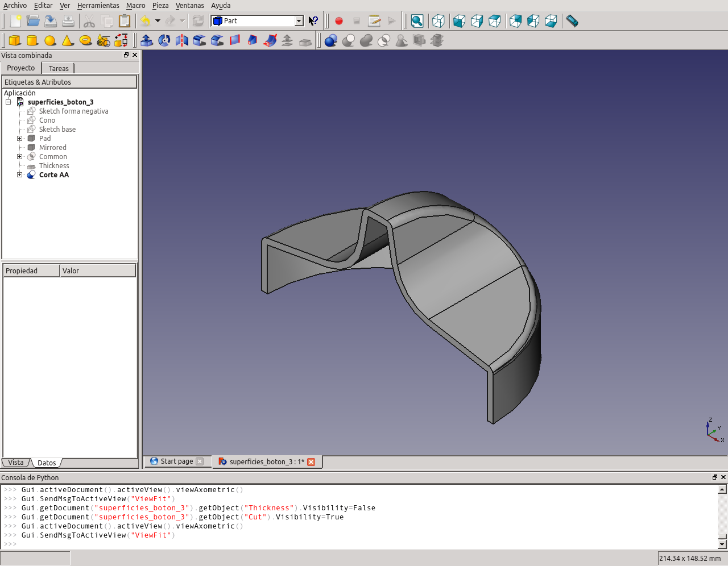This screenshot has height=566, width=728.
Task: Open the undo history dropdown arrow
Action: [x=158, y=21]
